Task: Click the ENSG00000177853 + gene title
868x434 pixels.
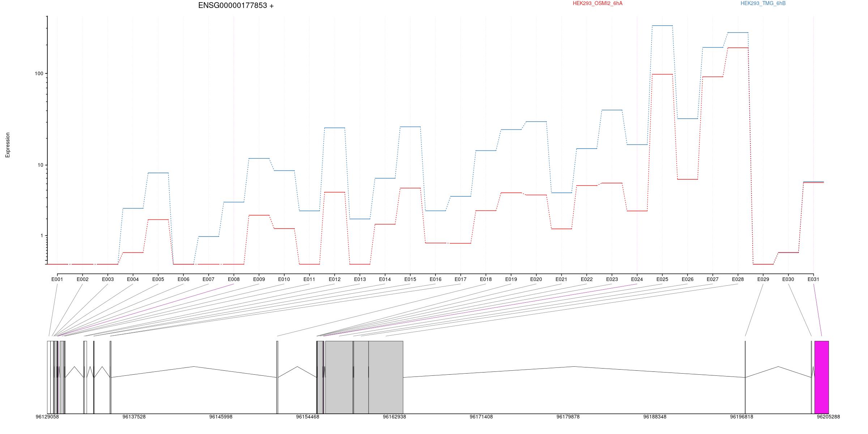Action: tap(236, 5)
